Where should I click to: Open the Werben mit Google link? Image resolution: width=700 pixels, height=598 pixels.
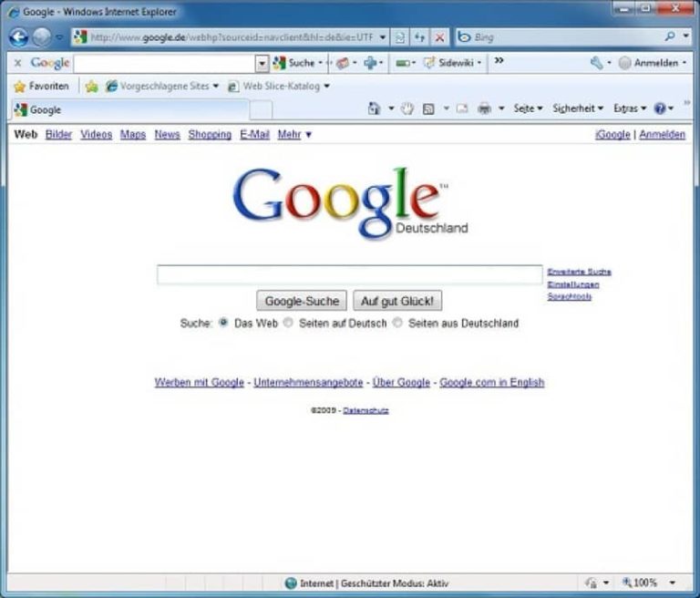199,382
